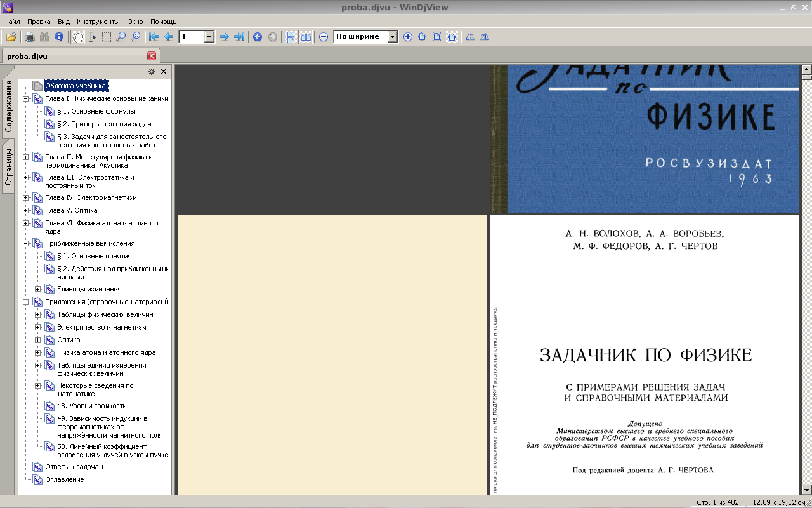Close the contents side panel X
The height and width of the screenshot is (508, 812).
tap(163, 72)
